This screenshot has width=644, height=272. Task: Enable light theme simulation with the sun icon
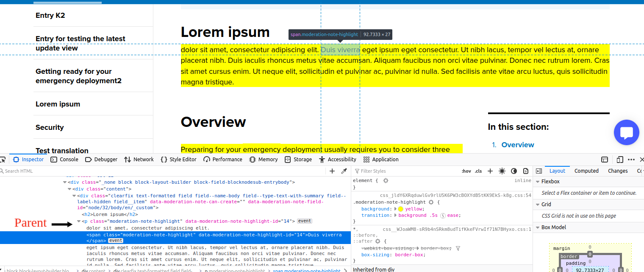pyautogui.click(x=502, y=171)
